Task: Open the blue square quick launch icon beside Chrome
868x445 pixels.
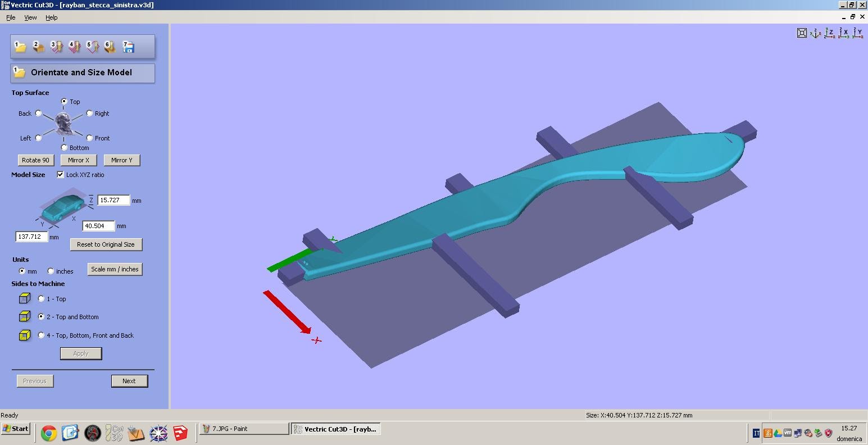Action: click(x=70, y=433)
